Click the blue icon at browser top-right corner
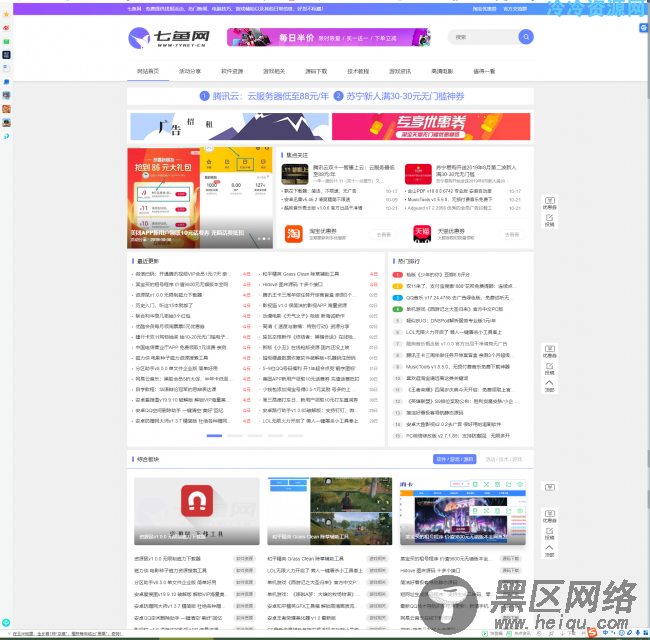This screenshot has height=640, width=650. (x=643, y=28)
